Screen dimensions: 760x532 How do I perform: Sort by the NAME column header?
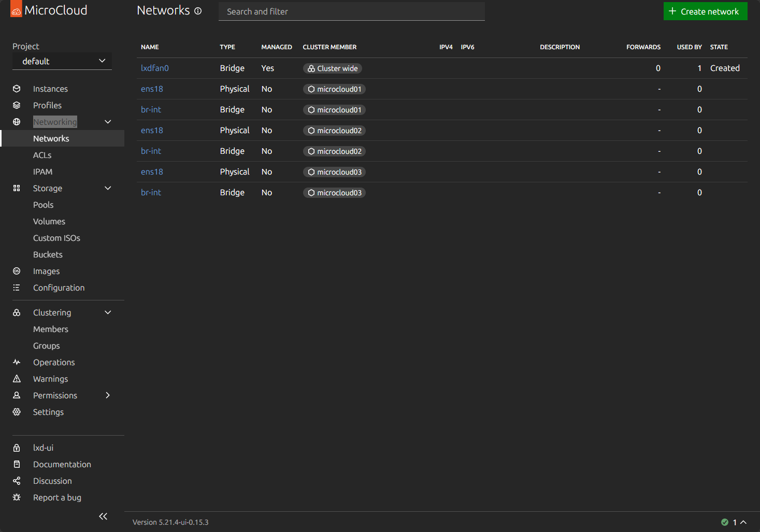coord(150,47)
